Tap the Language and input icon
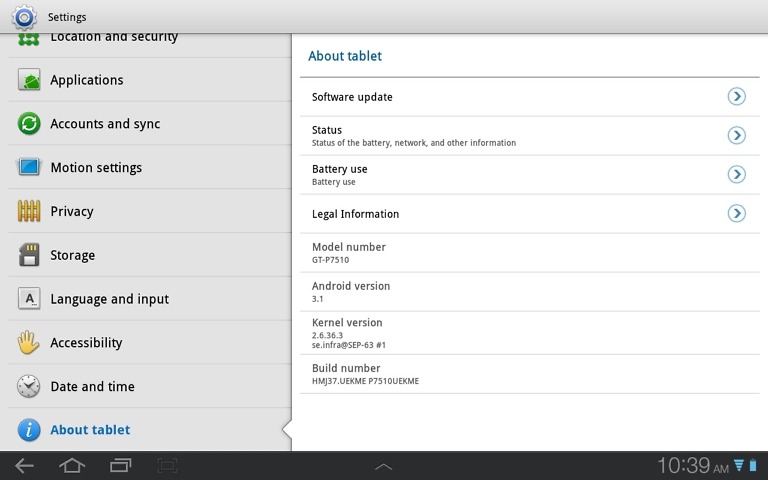Screen dimensions: 768x480 click(x=30, y=299)
